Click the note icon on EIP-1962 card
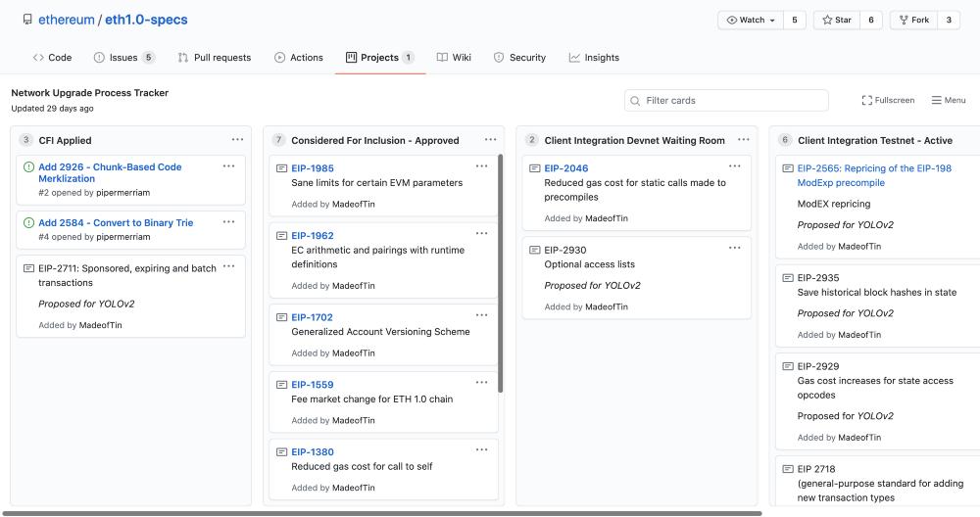The height and width of the screenshot is (517, 980). click(282, 236)
